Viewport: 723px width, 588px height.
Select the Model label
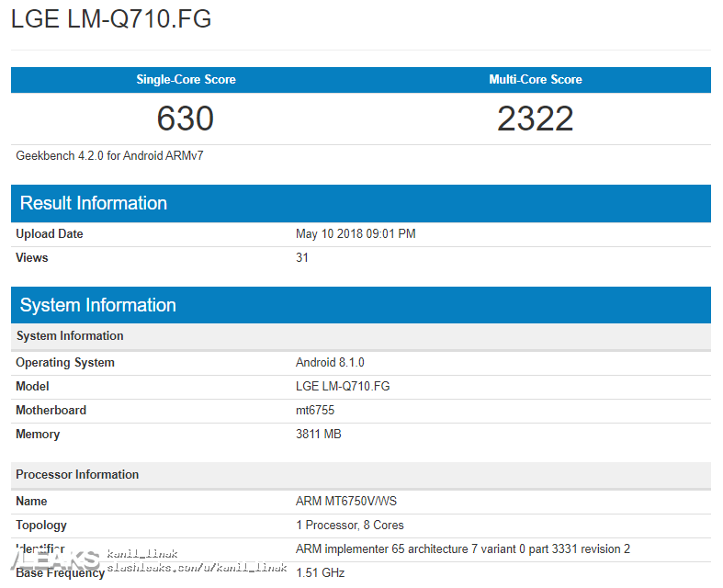[32, 387]
